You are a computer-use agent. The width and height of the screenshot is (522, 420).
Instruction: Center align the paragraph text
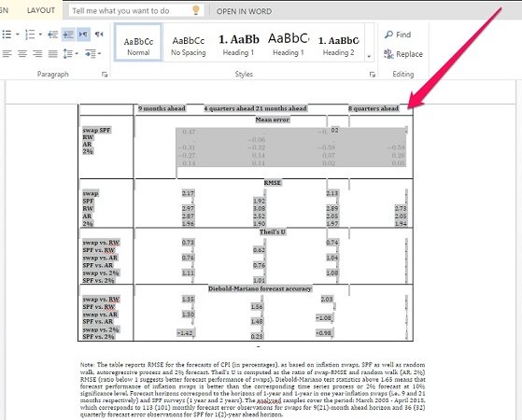(22, 53)
